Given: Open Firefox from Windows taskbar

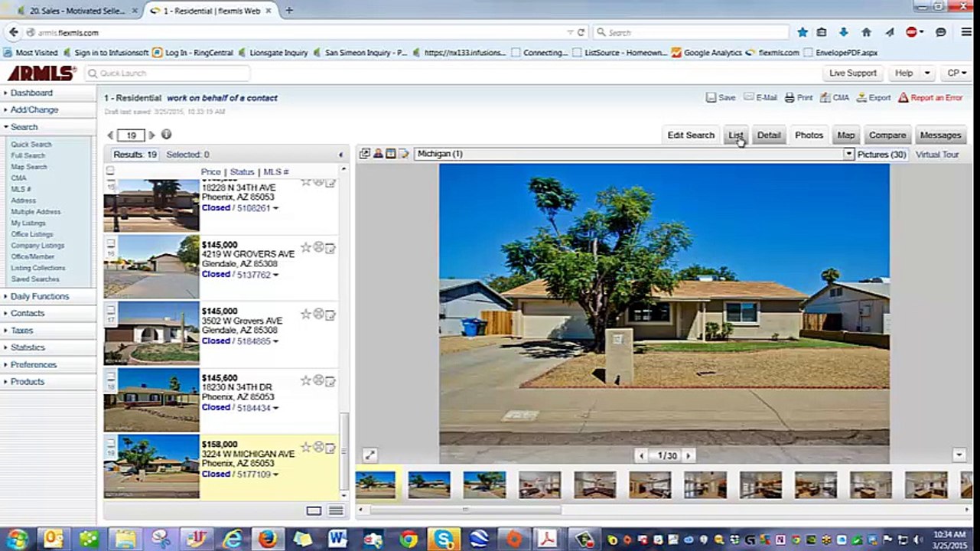Looking at the screenshot, I should pos(268,539).
